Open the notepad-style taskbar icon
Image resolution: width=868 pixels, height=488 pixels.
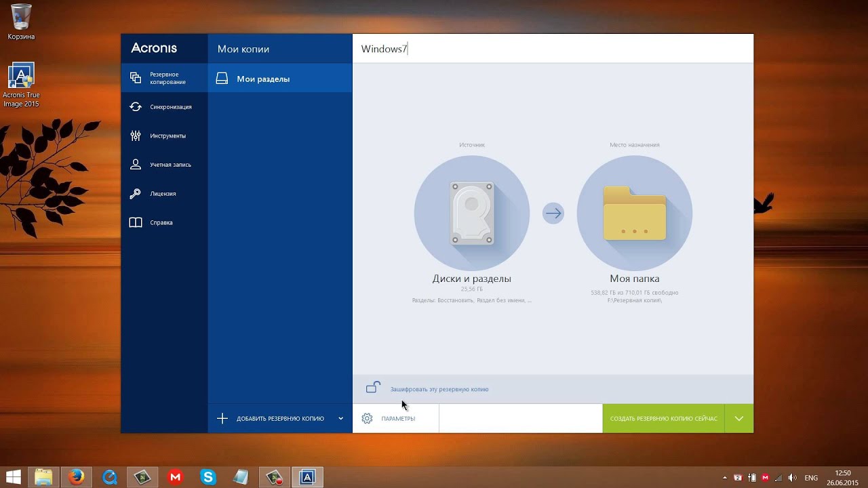[x=241, y=477]
